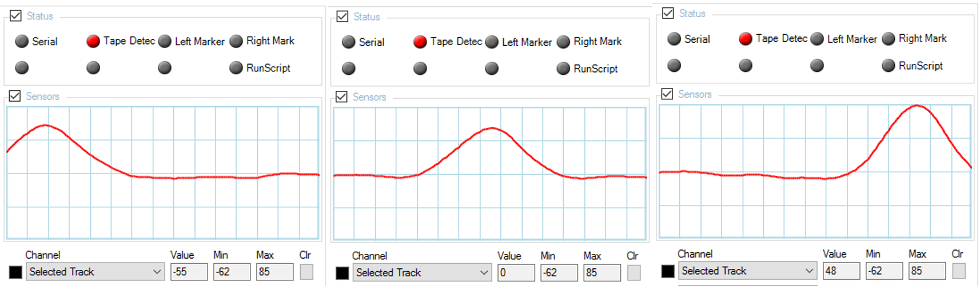Click the red Tape Detect LED in right panel
Image resolution: width=980 pixels, height=286 pixels.
coord(745,39)
